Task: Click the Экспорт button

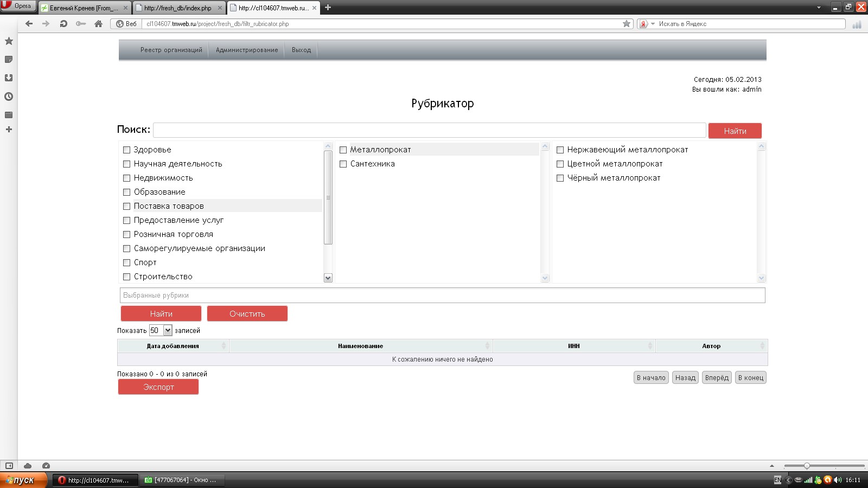Action: pyautogui.click(x=158, y=387)
